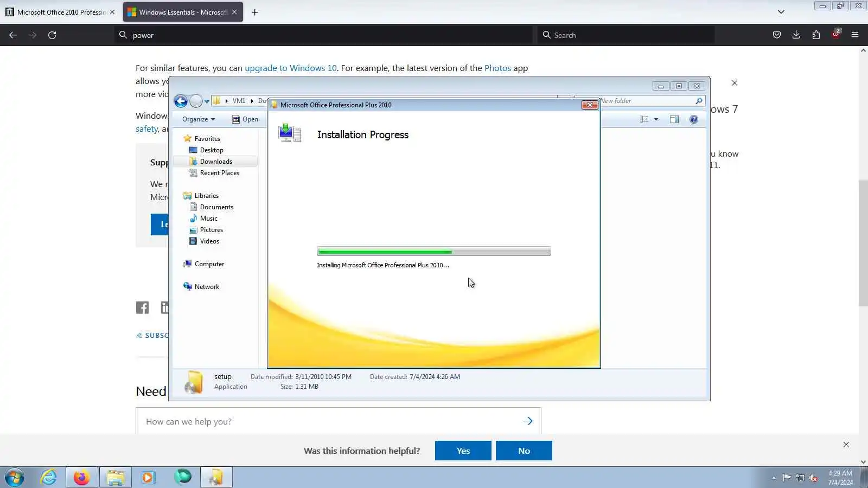Click the muted volume tray icon

[x=813, y=478]
